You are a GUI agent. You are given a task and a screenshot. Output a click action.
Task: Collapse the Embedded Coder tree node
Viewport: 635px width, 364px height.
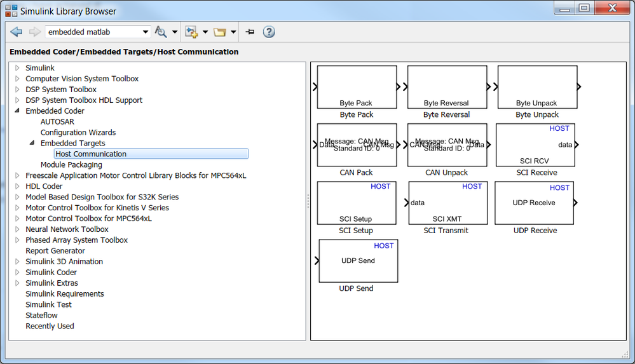pos(18,111)
